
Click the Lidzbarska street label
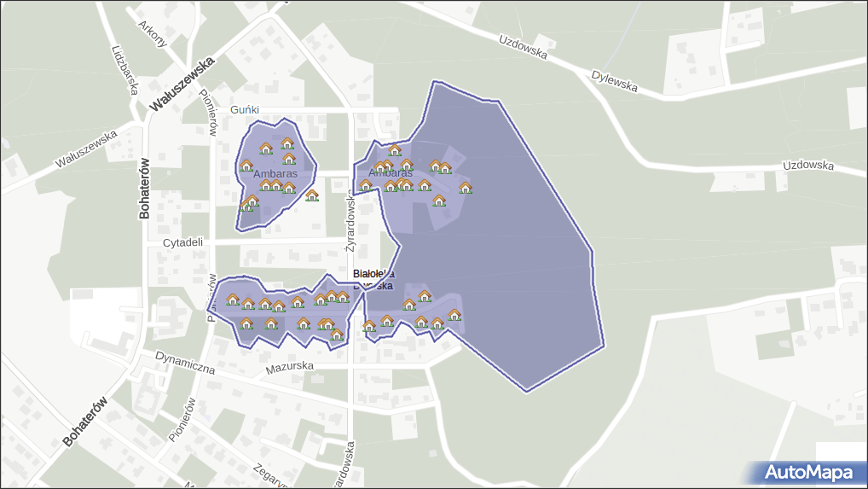(x=124, y=70)
